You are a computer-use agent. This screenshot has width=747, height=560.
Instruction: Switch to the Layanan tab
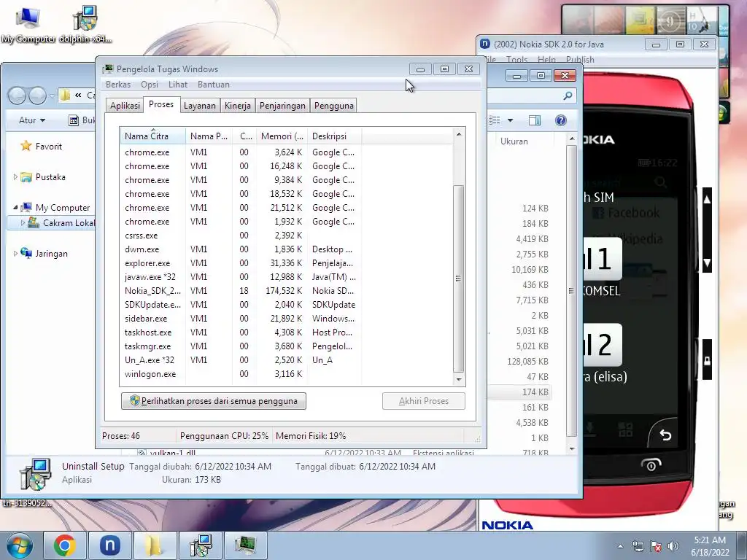(200, 105)
